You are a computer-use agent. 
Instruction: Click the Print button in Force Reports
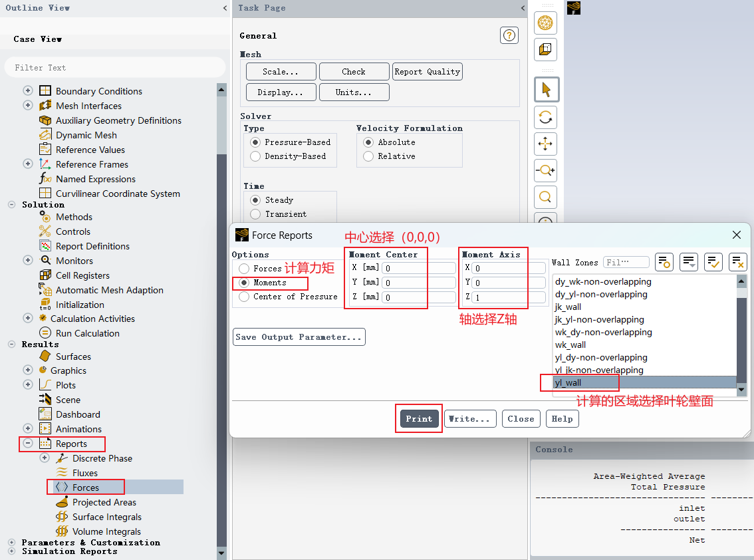419,418
